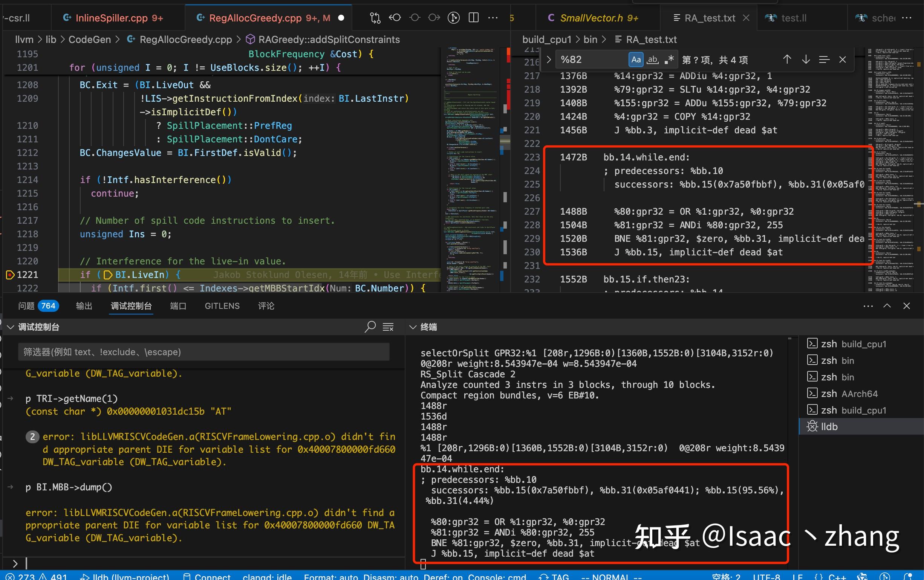Toggle regular expression search option
Image resolution: width=924 pixels, height=580 pixels.
[669, 60]
